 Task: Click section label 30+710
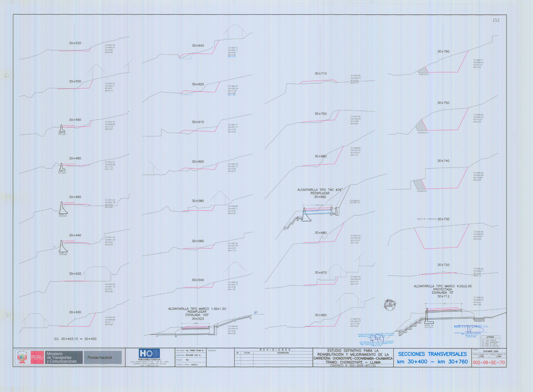[x=321, y=74]
